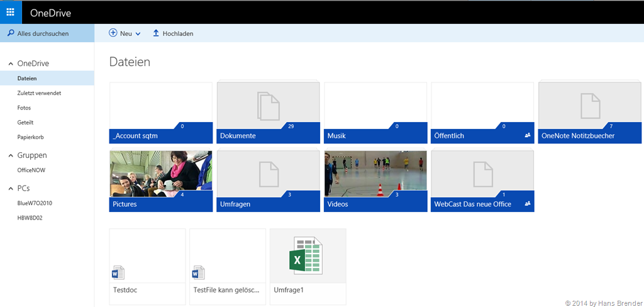Open the app launcher grid icon
The image size is (644, 307).
[x=11, y=12]
